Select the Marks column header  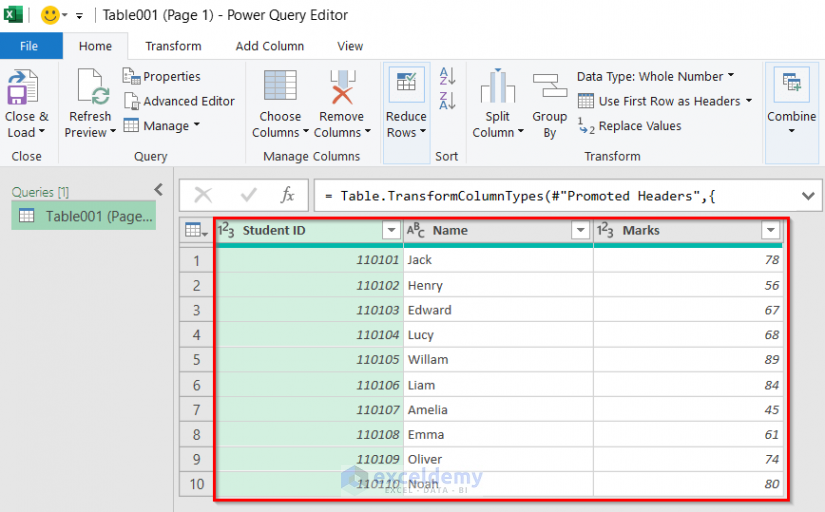pyautogui.click(x=688, y=230)
